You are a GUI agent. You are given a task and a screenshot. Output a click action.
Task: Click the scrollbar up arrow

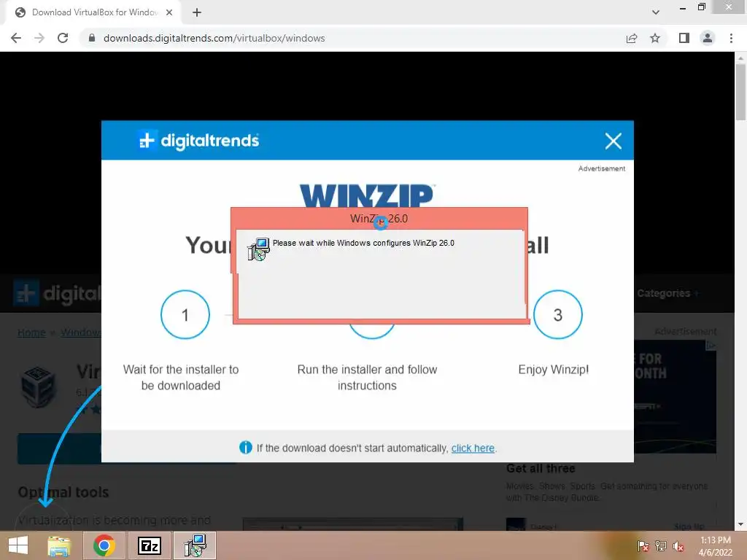tap(740, 57)
